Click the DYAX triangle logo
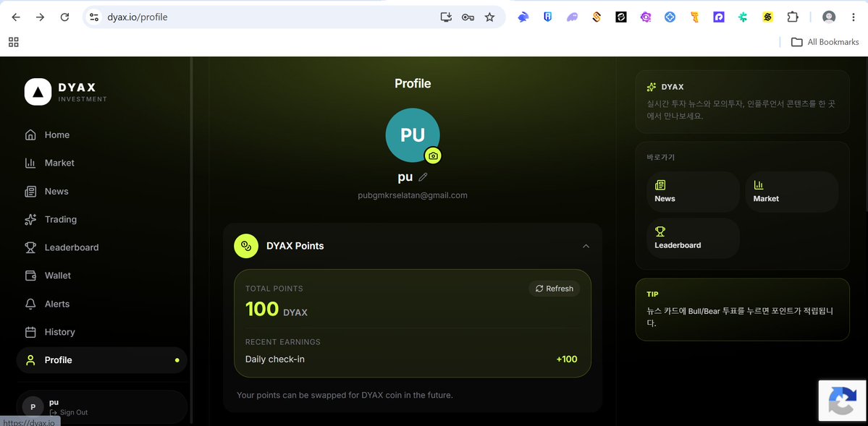This screenshot has height=426, width=868. [x=38, y=92]
